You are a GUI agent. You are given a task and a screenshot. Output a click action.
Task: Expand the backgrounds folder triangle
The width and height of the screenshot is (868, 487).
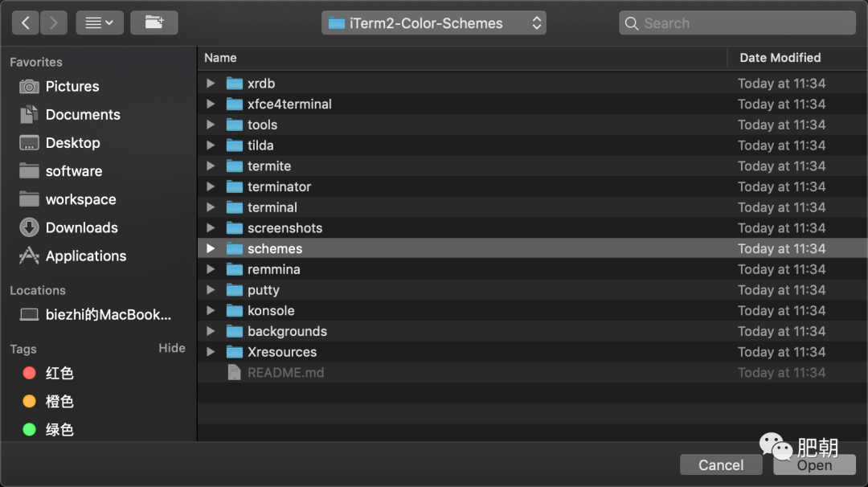(x=211, y=331)
